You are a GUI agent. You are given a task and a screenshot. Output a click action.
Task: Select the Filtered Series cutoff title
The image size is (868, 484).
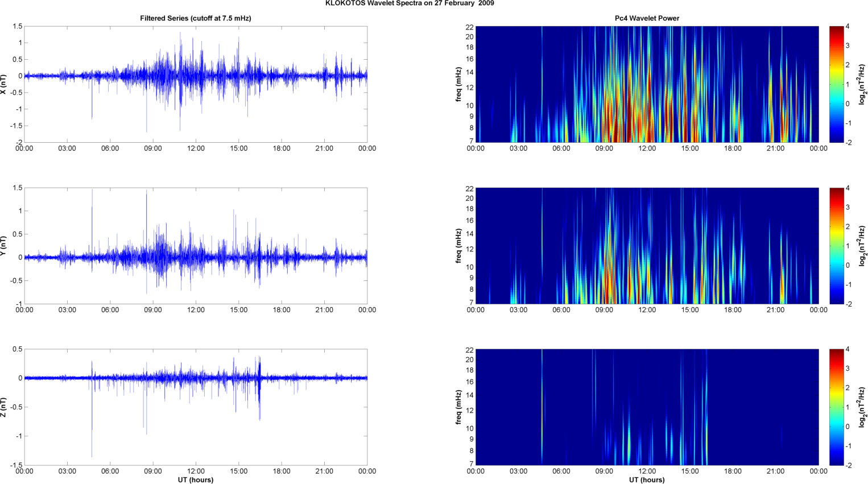[195, 18]
